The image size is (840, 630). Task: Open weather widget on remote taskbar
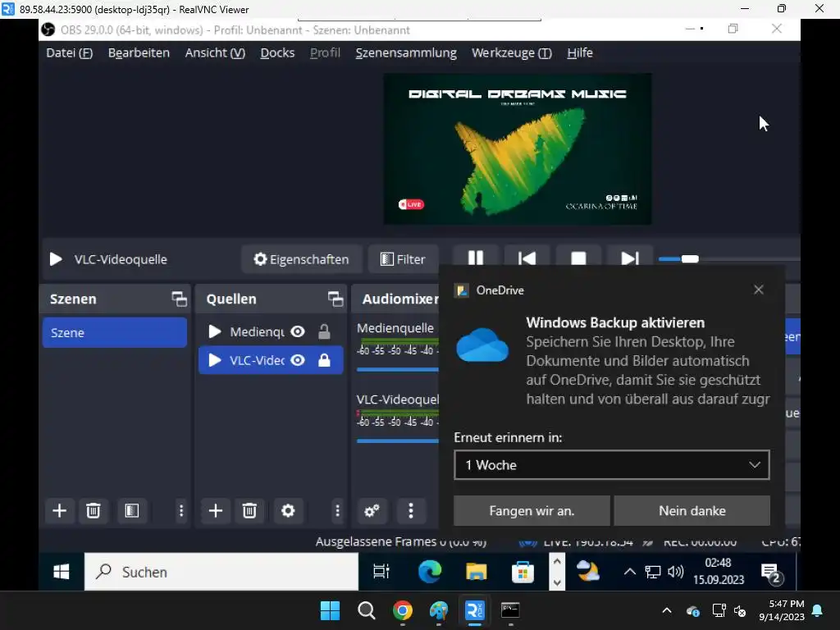[x=588, y=572]
